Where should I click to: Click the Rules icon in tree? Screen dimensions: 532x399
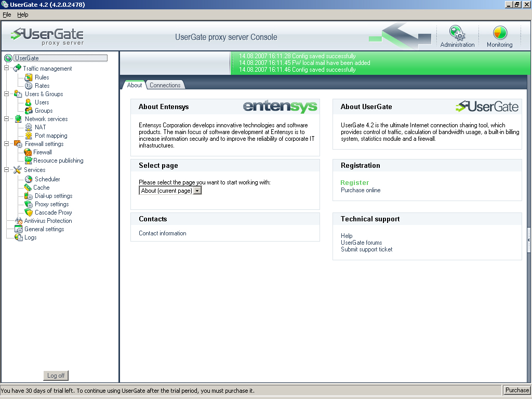(x=29, y=77)
